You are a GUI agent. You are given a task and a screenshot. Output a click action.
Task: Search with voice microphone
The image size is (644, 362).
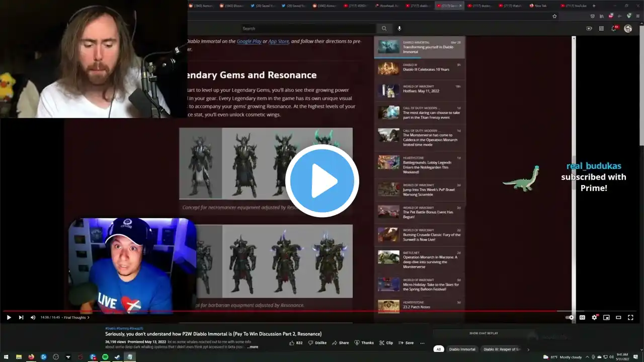click(x=399, y=29)
